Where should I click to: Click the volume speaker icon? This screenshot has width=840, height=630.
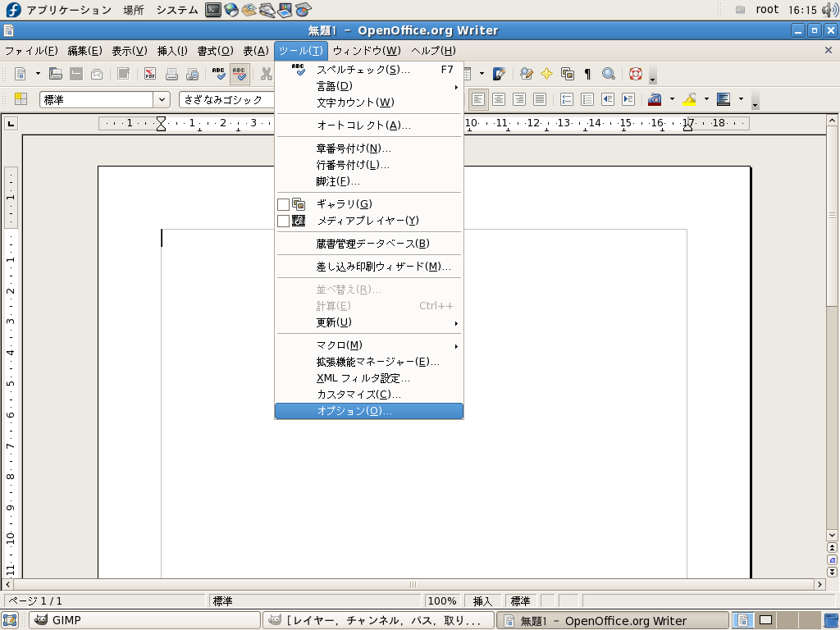(829, 10)
